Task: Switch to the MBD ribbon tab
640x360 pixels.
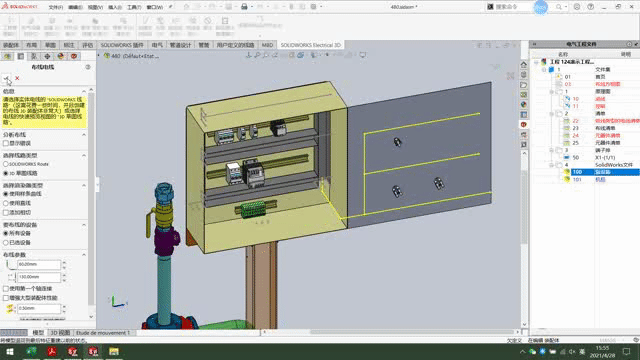Action: tap(267, 45)
